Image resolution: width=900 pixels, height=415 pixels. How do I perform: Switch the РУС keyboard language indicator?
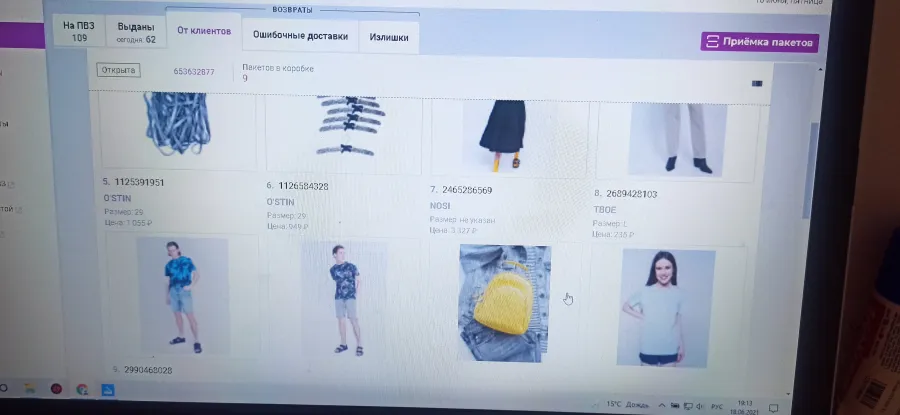716,407
